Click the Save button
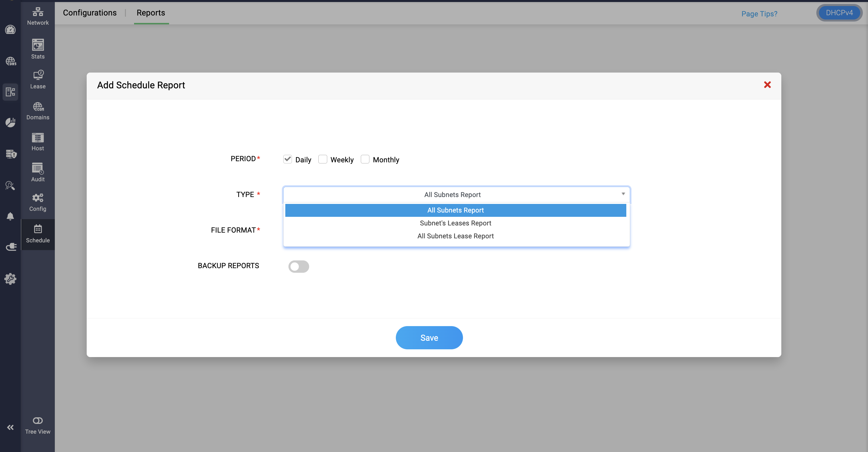This screenshot has width=868, height=452. click(429, 338)
